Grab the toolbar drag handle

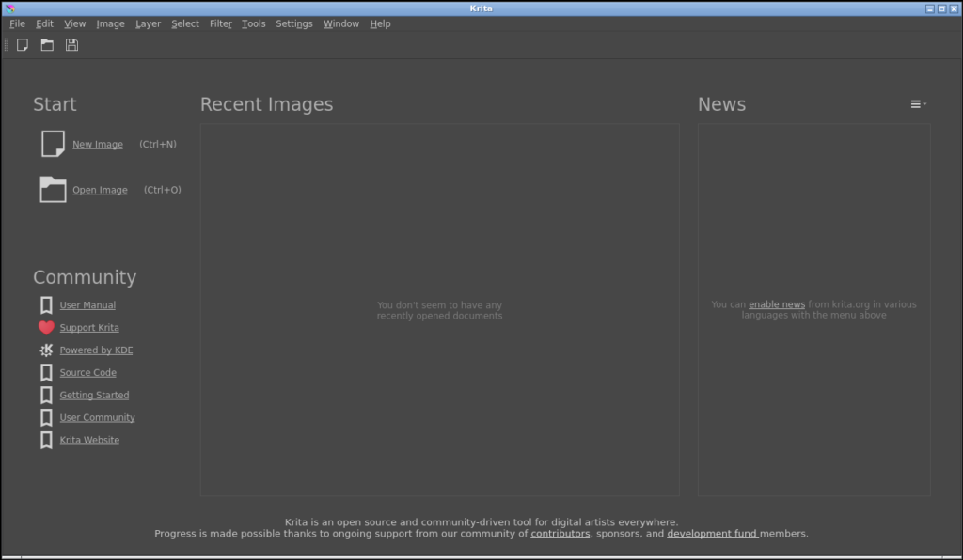tap(7, 45)
